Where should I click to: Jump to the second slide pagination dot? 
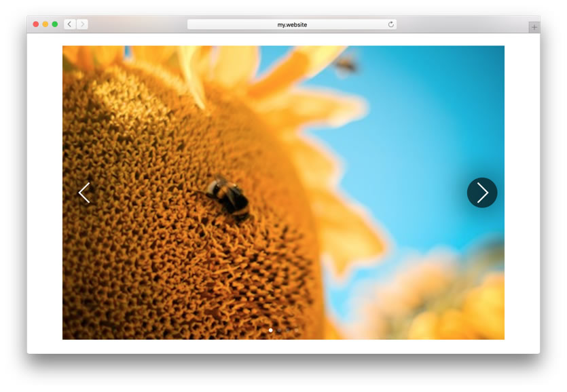pyautogui.click(x=279, y=330)
